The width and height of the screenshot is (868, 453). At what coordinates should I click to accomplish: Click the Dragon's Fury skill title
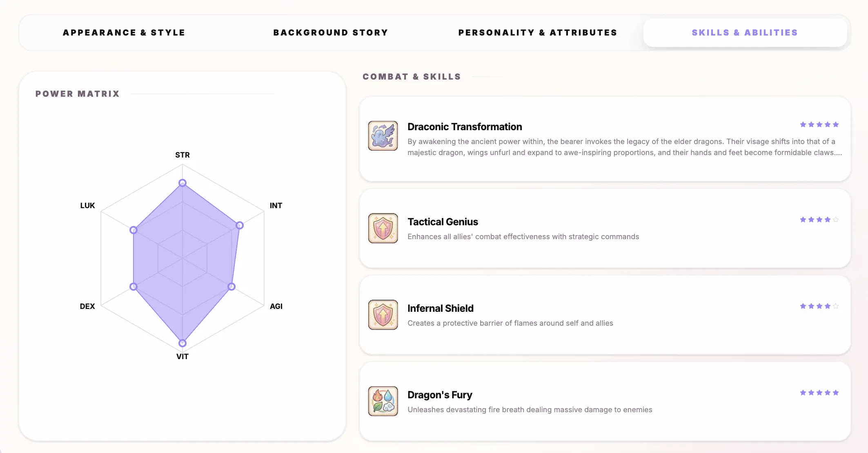point(440,395)
